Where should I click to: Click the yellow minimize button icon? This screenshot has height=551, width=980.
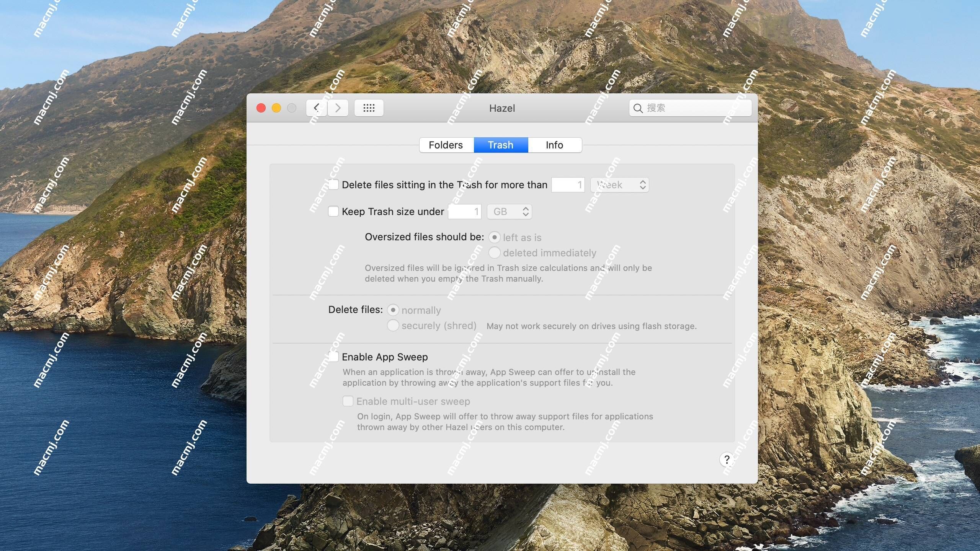point(277,108)
